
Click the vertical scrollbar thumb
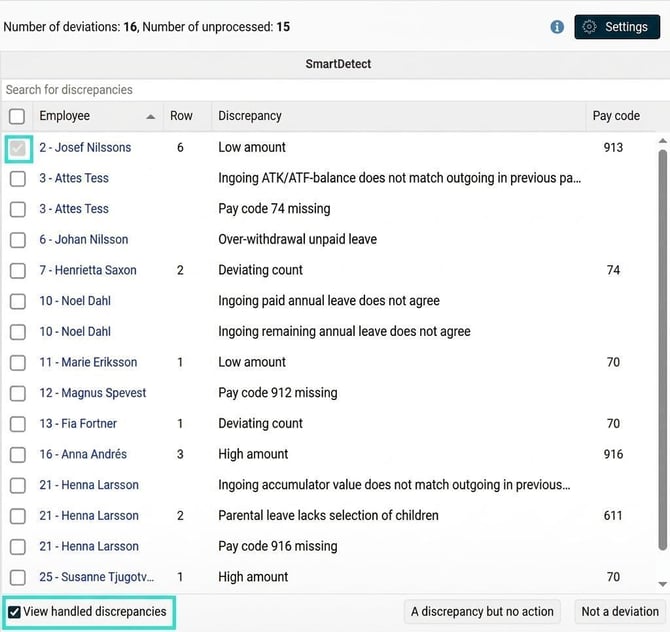[663, 350]
